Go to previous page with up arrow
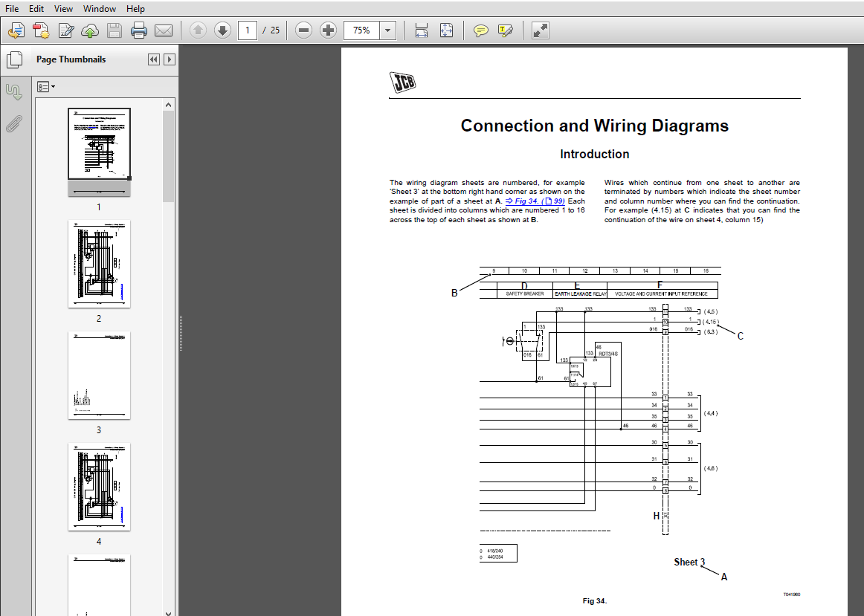The image size is (864, 616). tap(198, 30)
